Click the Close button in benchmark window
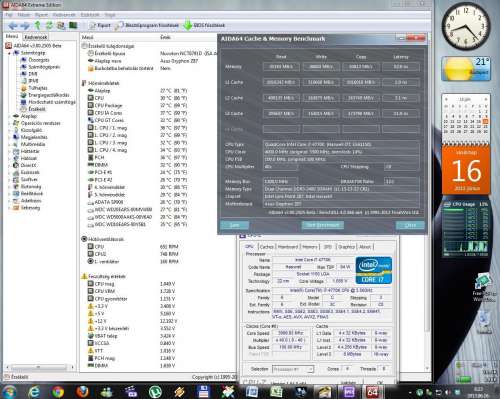This screenshot has height=399, width=500. tap(410, 225)
